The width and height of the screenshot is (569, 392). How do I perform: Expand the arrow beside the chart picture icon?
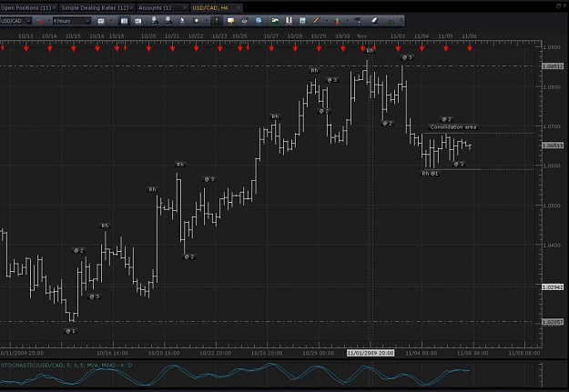(111, 21)
